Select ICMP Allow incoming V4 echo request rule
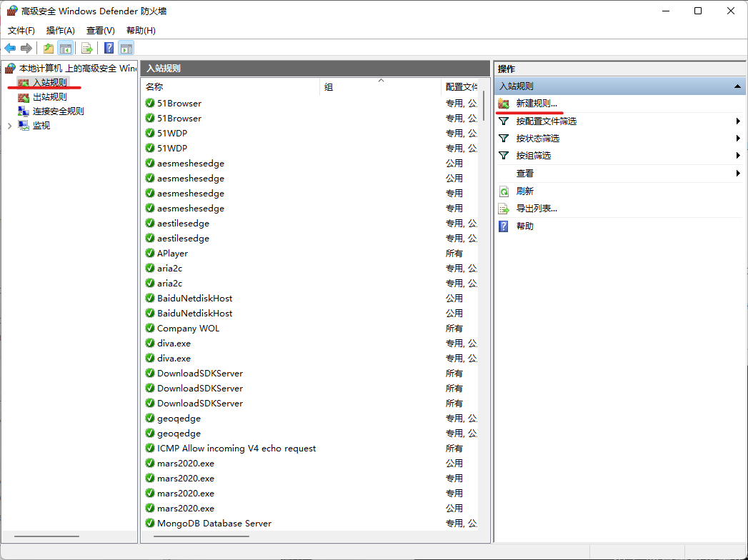 click(x=236, y=449)
